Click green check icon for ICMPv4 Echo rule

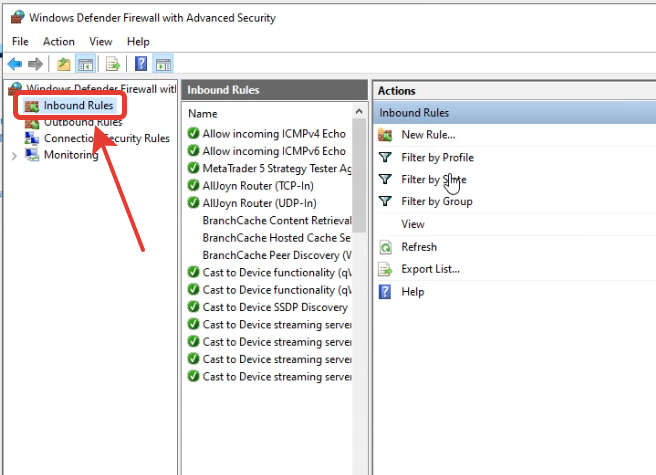[x=193, y=134]
